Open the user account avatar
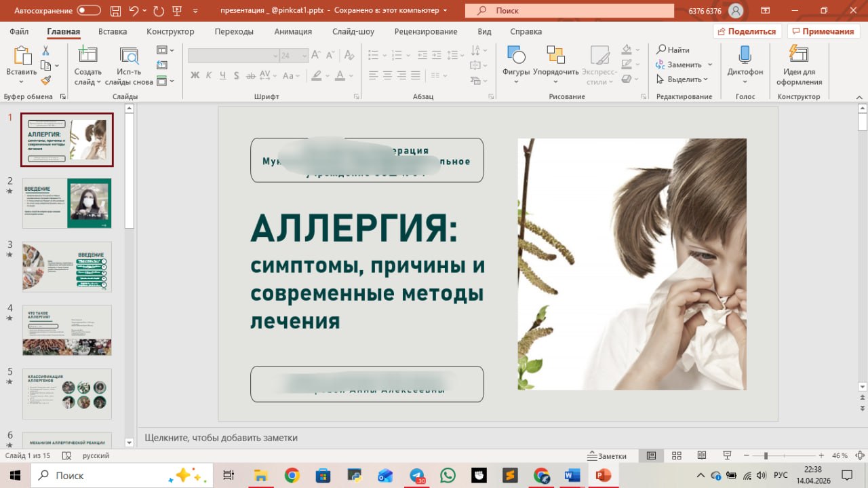This screenshot has height=488, width=868. 736,11
